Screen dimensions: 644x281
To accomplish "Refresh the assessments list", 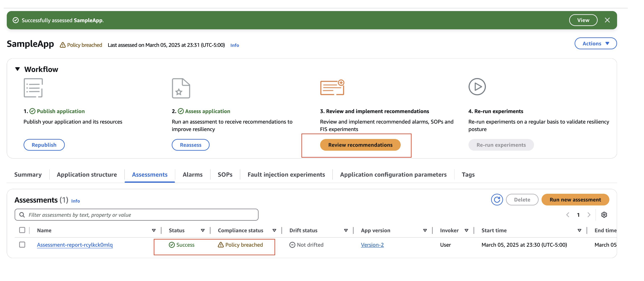I will 497,200.
